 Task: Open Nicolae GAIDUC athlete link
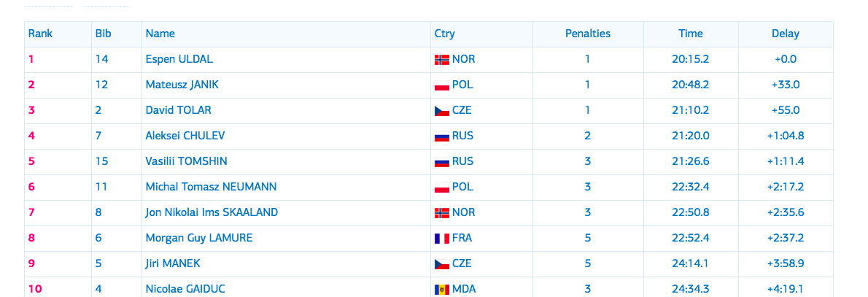pyautogui.click(x=185, y=289)
